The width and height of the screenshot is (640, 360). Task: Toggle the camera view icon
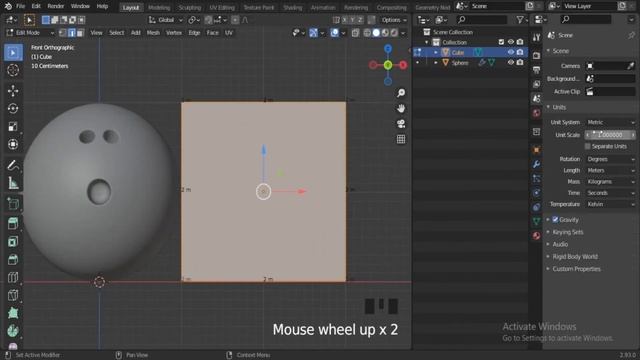pyautogui.click(x=401, y=124)
